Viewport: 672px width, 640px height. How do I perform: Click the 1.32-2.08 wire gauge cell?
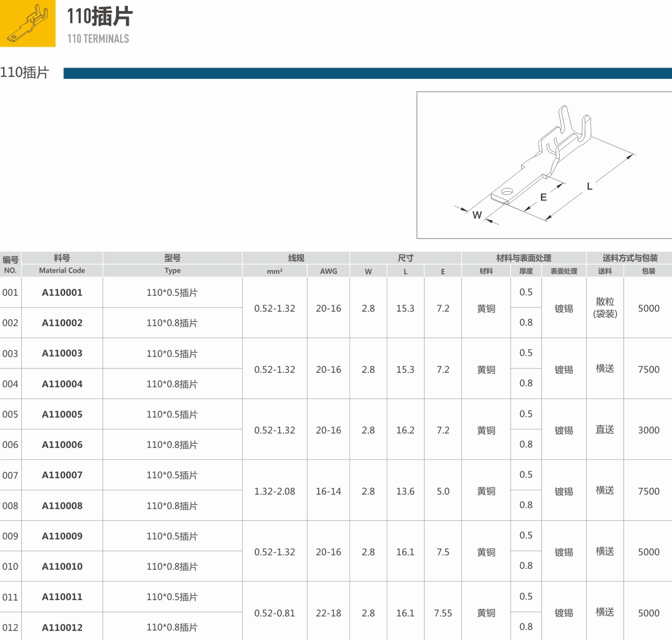(275, 491)
